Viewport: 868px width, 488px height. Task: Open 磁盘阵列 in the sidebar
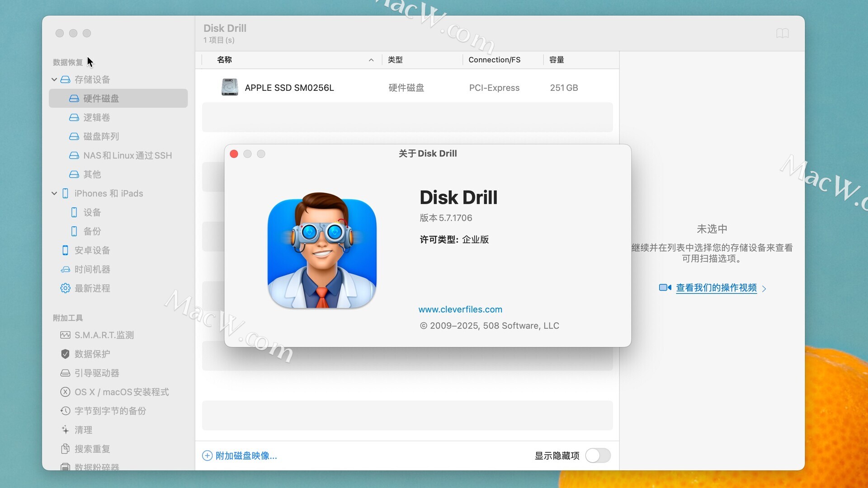[x=101, y=136]
